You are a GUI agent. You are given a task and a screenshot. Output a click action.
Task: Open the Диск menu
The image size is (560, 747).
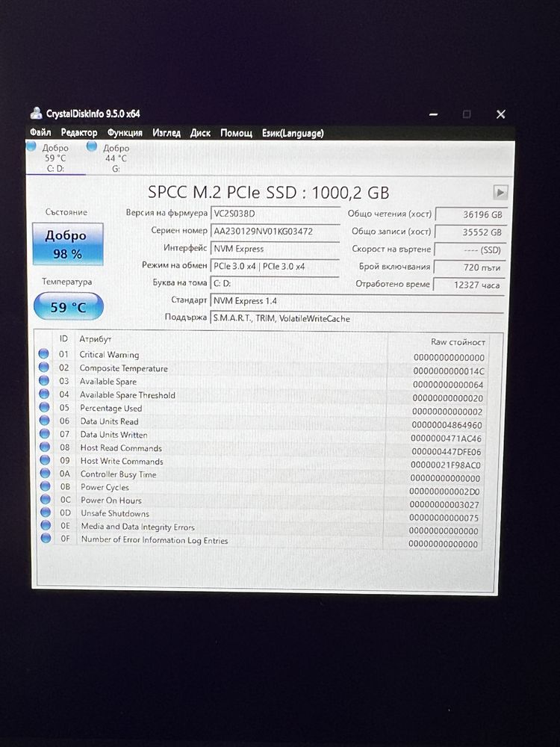coord(200,133)
